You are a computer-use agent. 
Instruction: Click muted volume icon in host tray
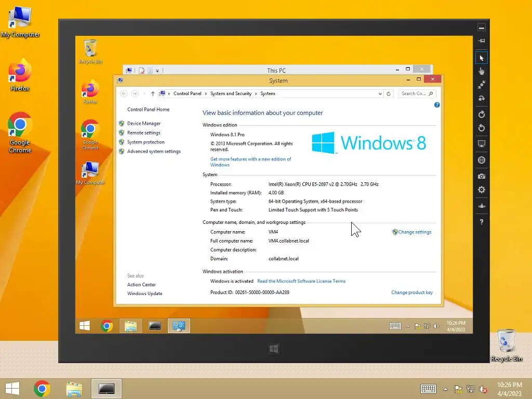tap(483, 389)
